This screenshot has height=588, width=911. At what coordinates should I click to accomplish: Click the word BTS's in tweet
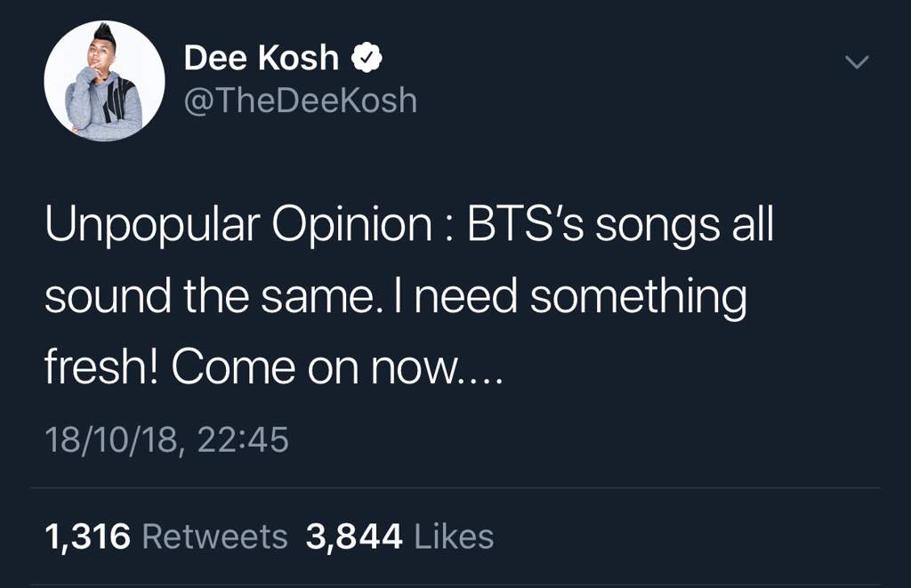[525, 227]
